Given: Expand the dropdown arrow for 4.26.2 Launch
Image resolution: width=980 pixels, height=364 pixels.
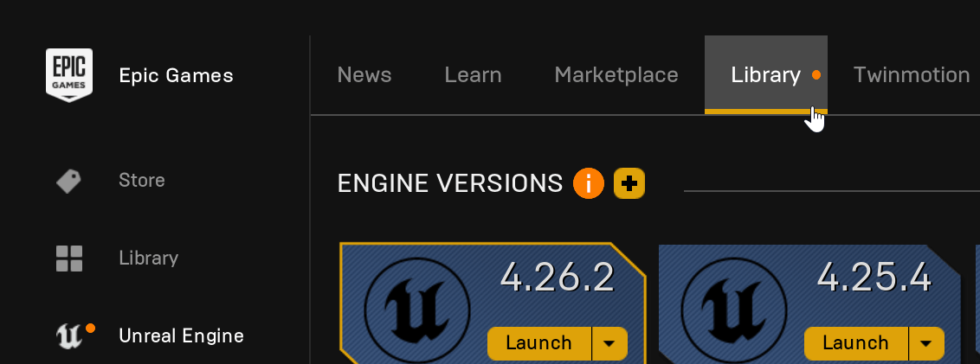Looking at the screenshot, I should 609,343.
